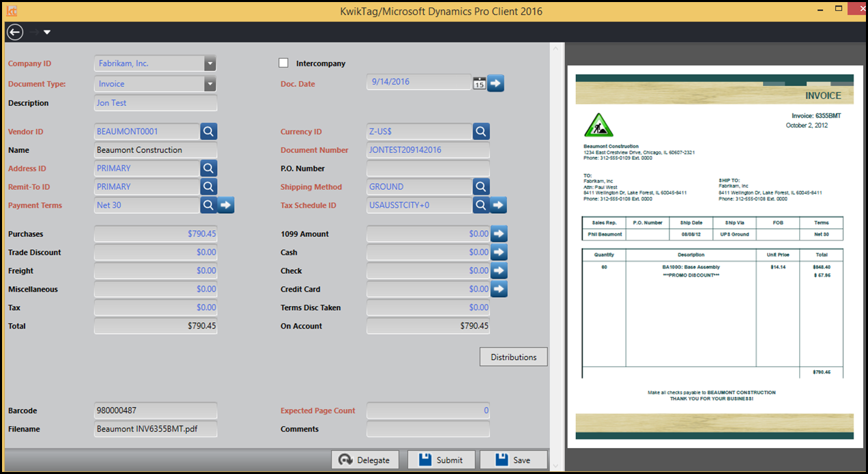Click the Address ID field PRIMARY
The image size is (868, 474).
[147, 168]
